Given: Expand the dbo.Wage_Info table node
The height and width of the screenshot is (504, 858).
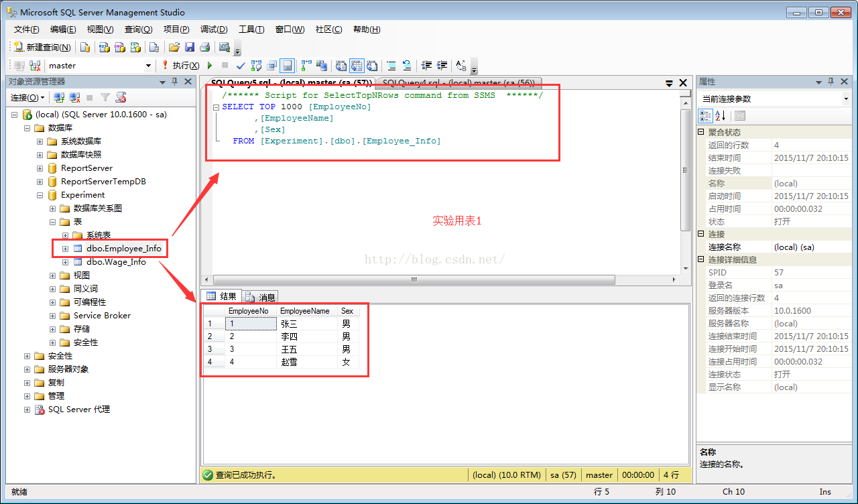Looking at the screenshot, I should [x=65, y=262].
